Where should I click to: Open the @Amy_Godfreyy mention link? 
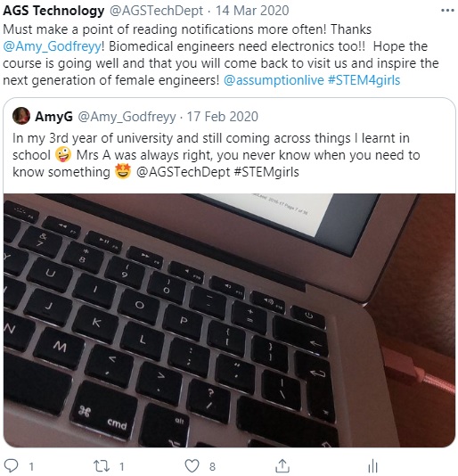[52, 46]
